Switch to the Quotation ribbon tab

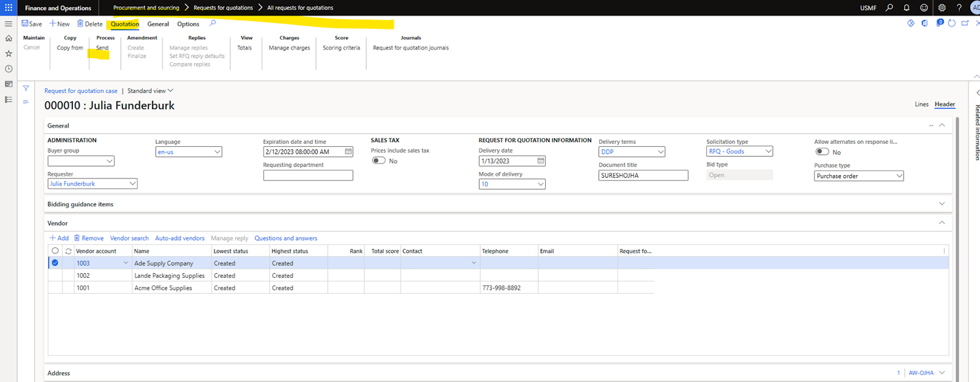tap(125, 24)
